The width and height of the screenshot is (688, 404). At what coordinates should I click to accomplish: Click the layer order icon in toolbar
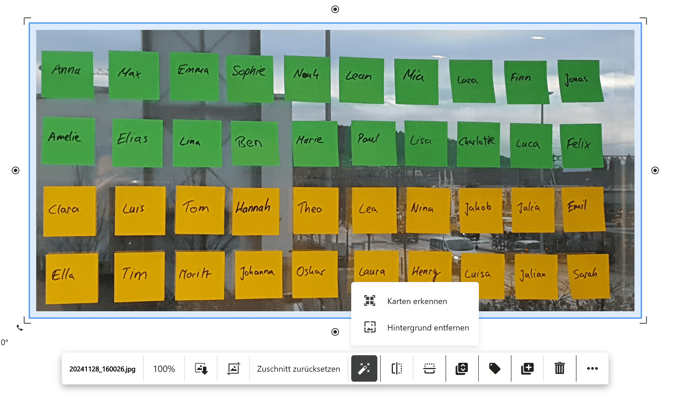pos(462,368)
